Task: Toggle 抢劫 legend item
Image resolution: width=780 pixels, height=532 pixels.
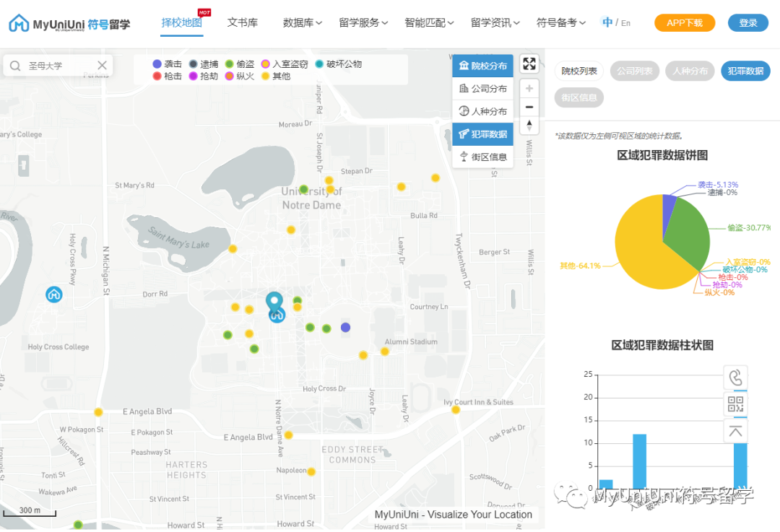Action: pos(204,76)
